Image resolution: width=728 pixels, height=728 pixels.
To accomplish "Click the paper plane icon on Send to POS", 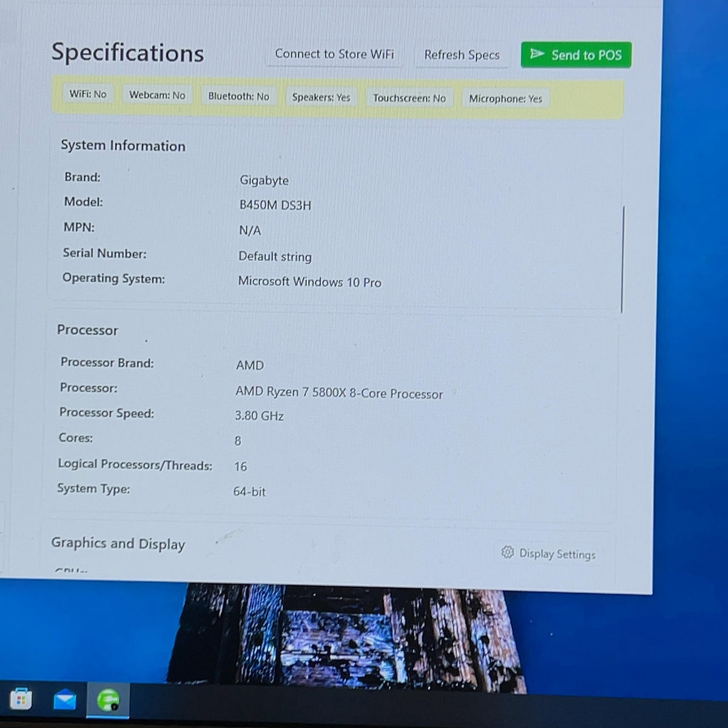I will 537,54.
